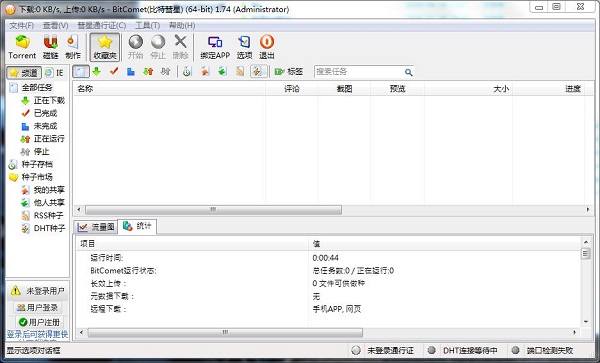Screen dimensions: 600x363
Task: Click the 评论 column header
Action: coord(292,89)
